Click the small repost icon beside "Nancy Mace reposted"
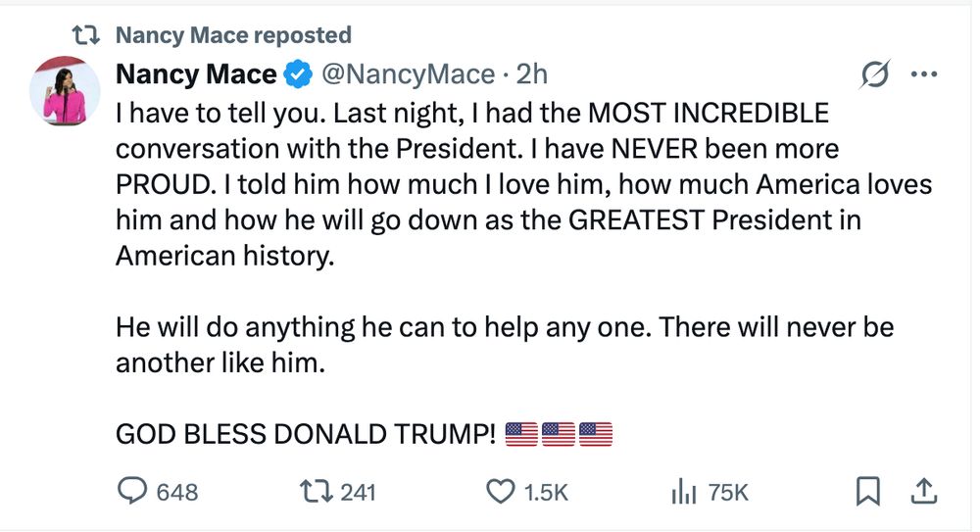Viewport: 980px width, 532px height. coord(89,36)
